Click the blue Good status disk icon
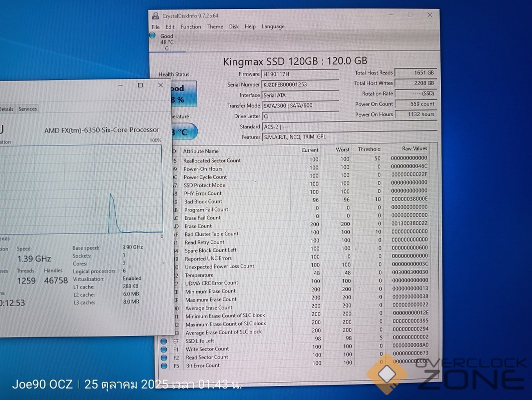The image size is (532, 400). pyautogui.click(x=153, y=35)
